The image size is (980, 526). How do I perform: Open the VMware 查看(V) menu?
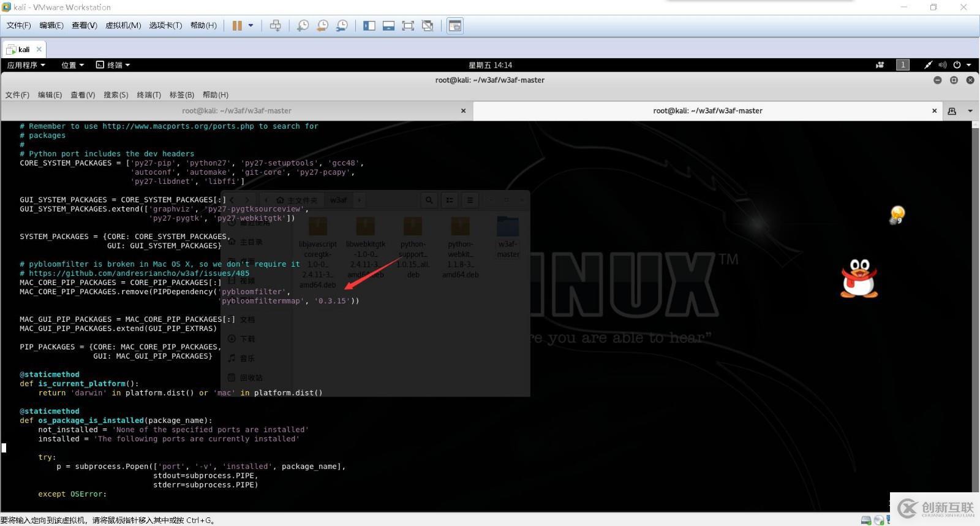(84, 25)
